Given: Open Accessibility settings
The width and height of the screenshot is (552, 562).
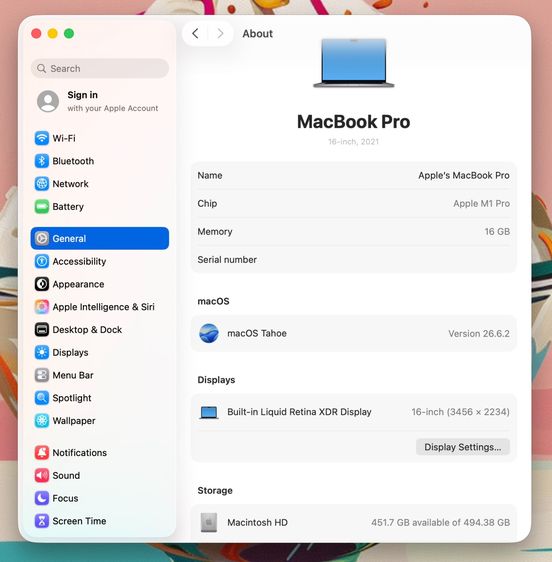Looking at the screenshot, I should (x=100, y=261).
